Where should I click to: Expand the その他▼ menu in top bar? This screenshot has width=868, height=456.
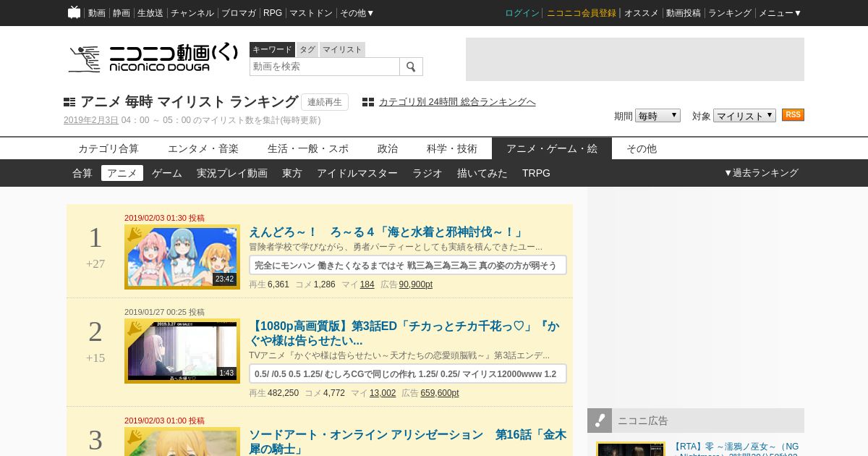point(357,13)
